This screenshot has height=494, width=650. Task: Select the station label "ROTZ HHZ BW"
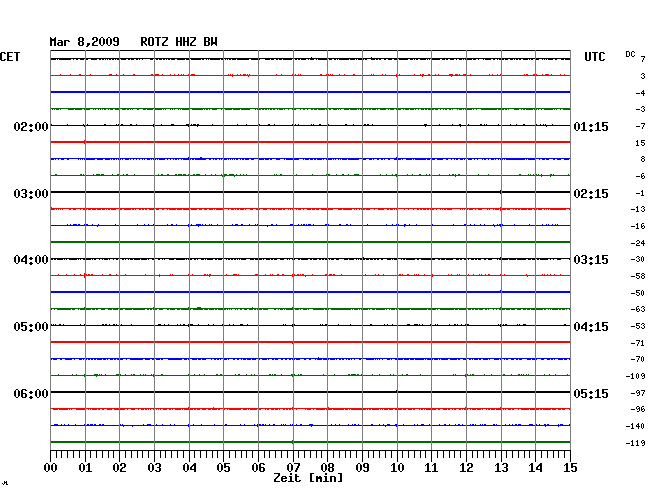click(x=179, y=42)
